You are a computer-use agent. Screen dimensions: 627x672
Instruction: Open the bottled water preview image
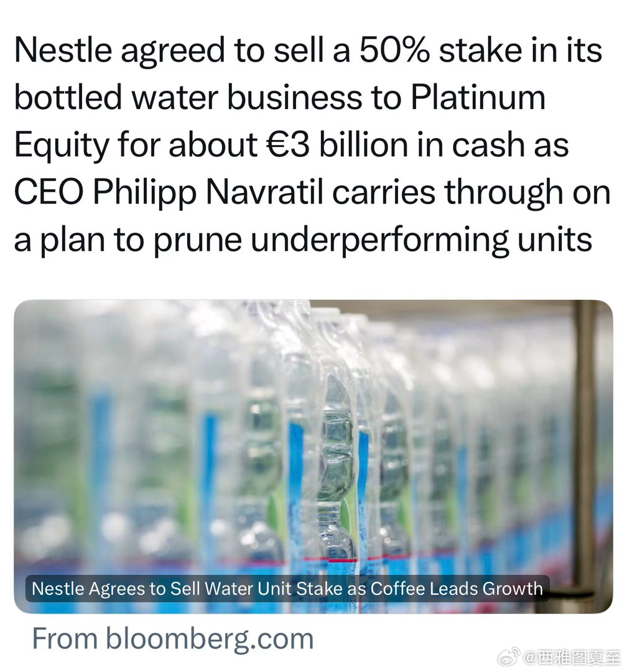pyautogui.click(x=313, y=457)
